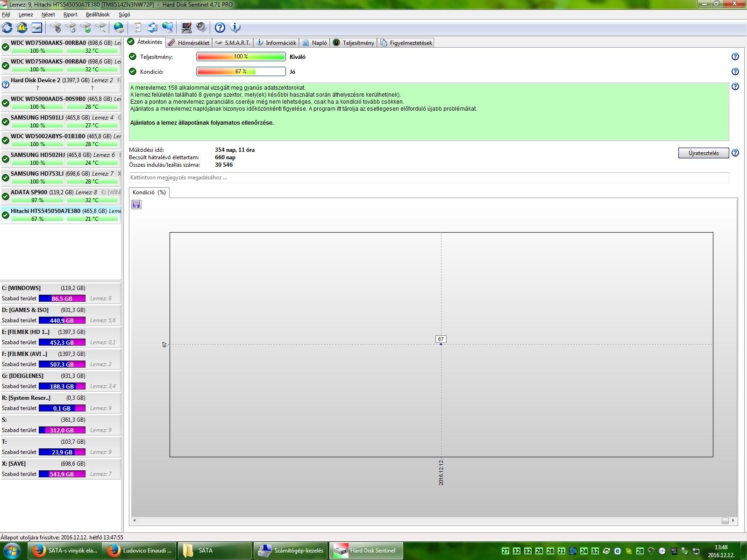
Task: Click the 67 data point on the chart
Action: (x=441, y=344)
